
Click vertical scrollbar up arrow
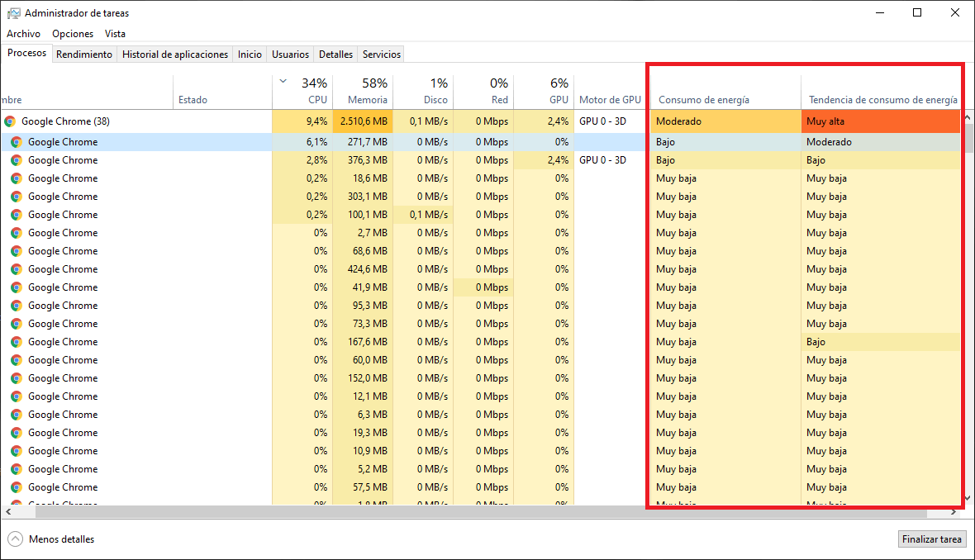[967, 116]
